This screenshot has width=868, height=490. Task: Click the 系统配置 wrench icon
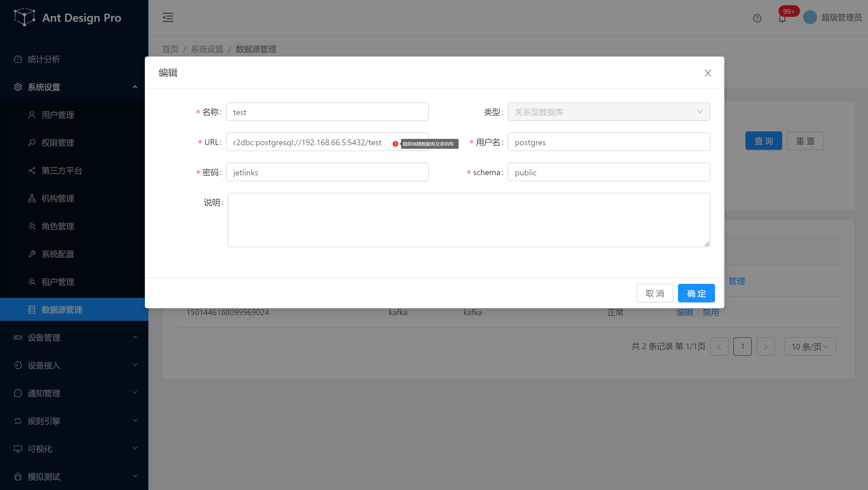32,254
